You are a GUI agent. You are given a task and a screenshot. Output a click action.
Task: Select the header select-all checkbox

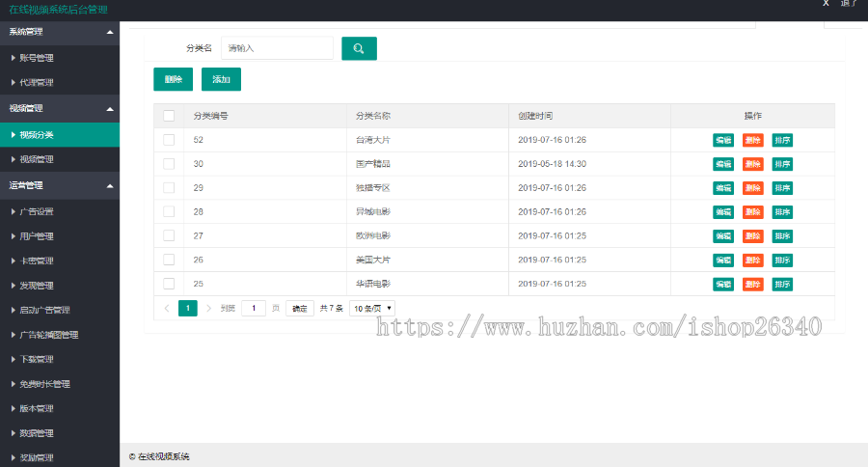169,115
